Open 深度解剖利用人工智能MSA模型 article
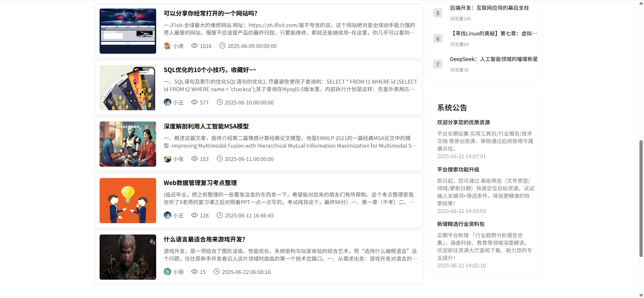Screen dimensions: 644x298 [x=206, y=126]
